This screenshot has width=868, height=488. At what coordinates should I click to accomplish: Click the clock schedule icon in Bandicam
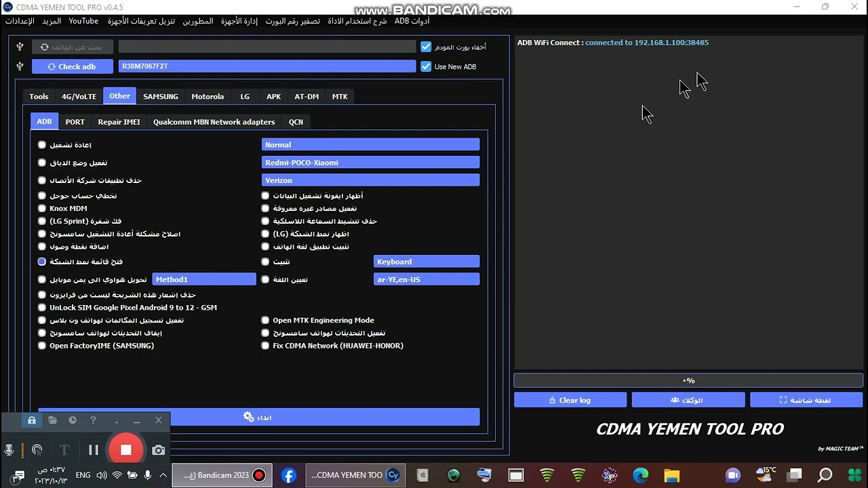coord(73,420)
